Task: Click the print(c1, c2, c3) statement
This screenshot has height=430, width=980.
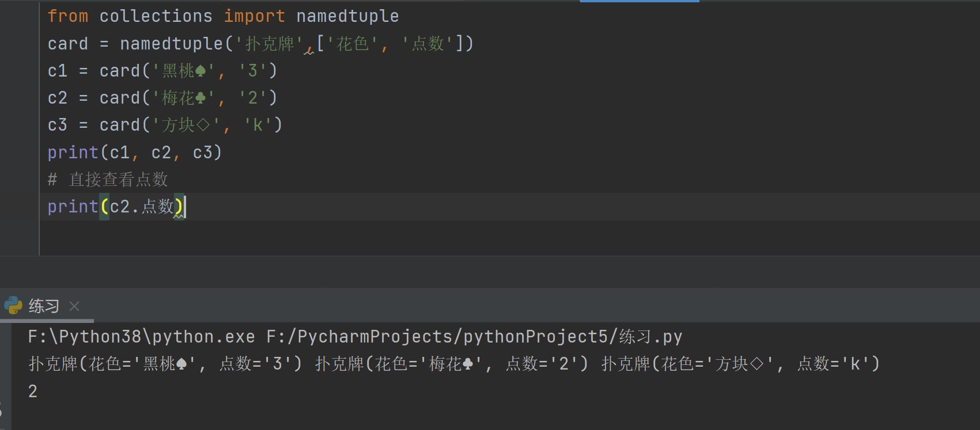Action: (134, 153)
